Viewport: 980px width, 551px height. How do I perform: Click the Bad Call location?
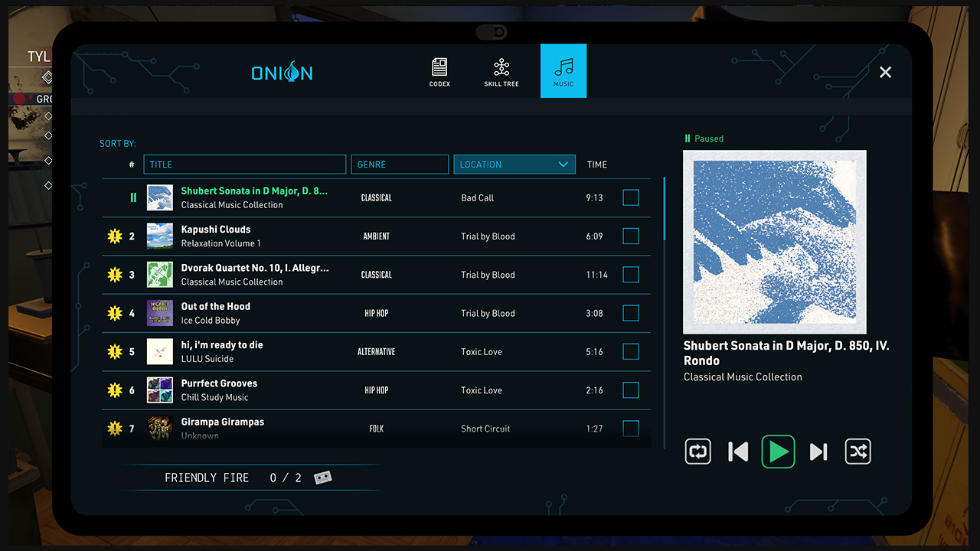tap(478, 198)
